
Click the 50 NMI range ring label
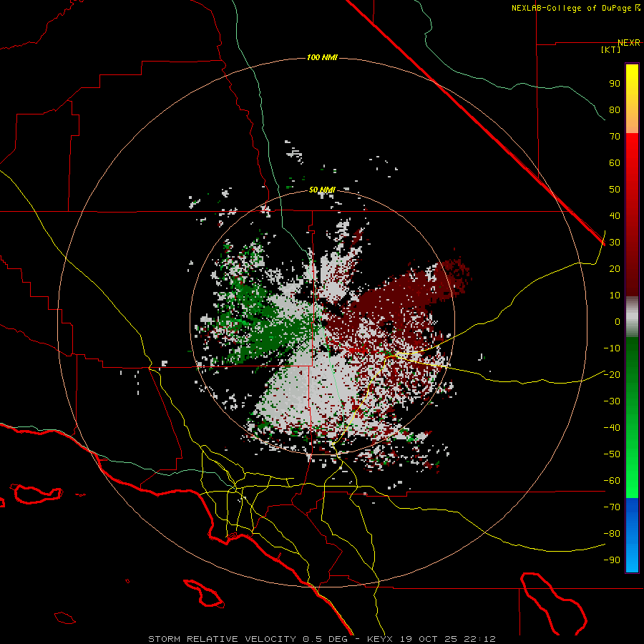[x=322, y=190]
